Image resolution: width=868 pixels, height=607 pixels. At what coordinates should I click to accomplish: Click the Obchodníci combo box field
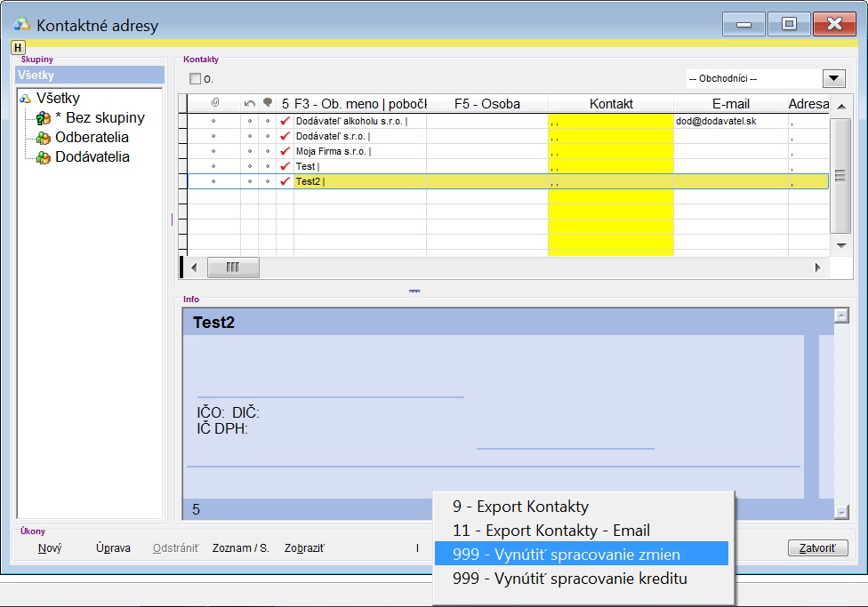(752, 78)
